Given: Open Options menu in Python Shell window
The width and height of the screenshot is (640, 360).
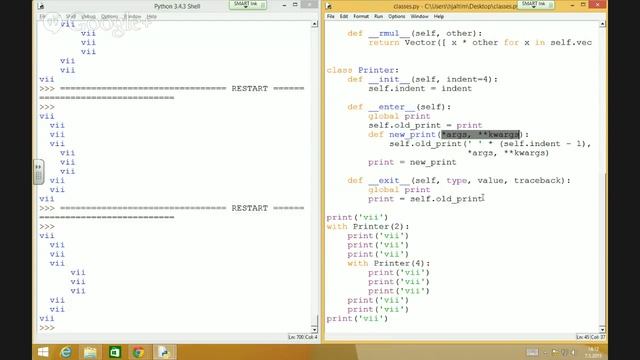Looking at the screenshot, I should click(x=109, y=16).
